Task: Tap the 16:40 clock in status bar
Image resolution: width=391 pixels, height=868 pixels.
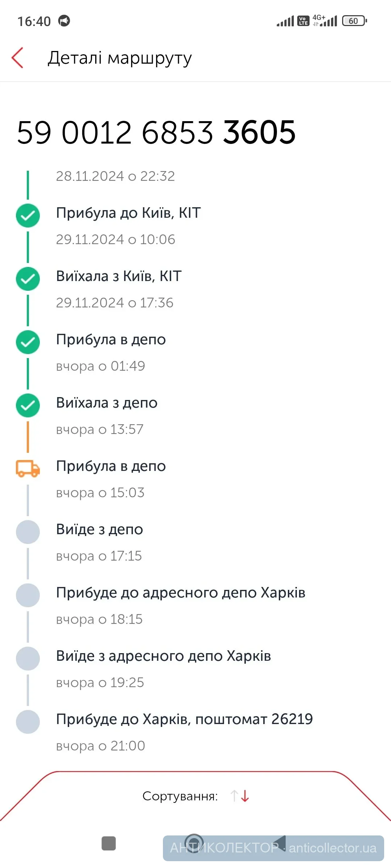Action: (x=34, y=21)
